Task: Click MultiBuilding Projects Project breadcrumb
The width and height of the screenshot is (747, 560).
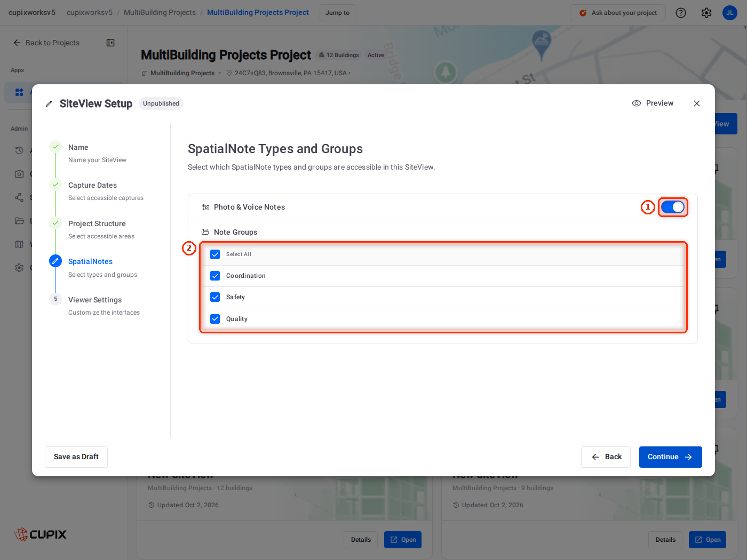Action: (258, 12)
